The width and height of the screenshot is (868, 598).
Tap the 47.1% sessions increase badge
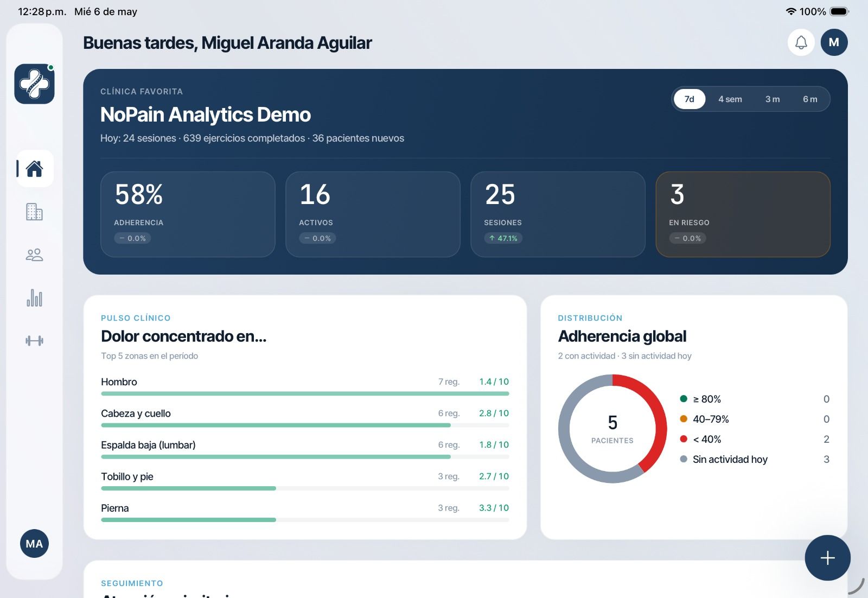tap(503, 238)
